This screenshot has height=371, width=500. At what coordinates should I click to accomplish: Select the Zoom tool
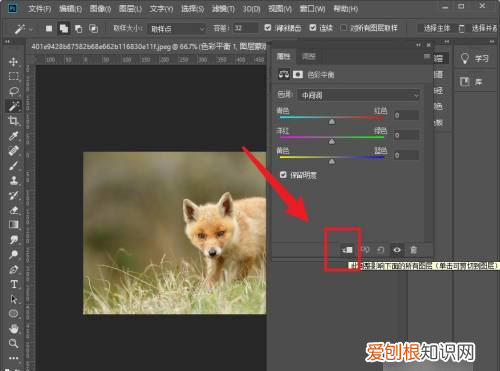(x=13, y=343)
